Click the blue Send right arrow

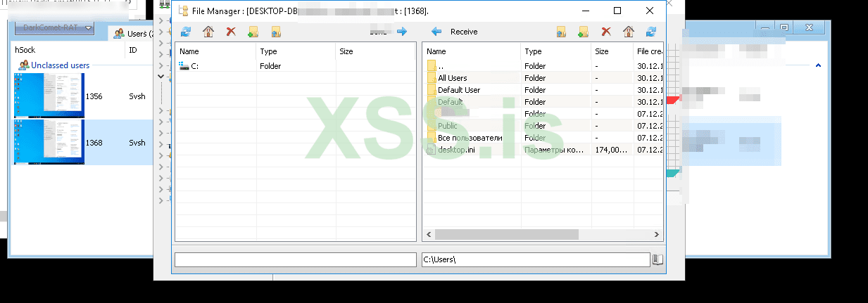[x=402, y=32]
